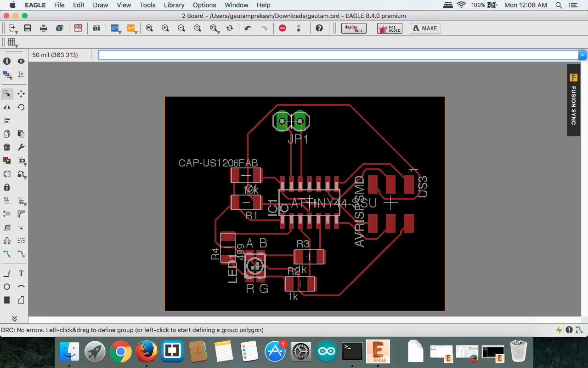Select the Change wrench tool

tap(21, 147)
